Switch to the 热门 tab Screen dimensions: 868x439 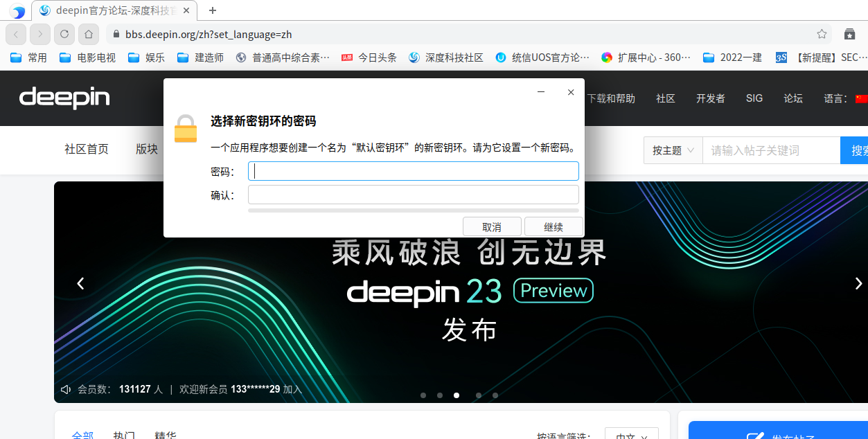click(x=123, y=435)
